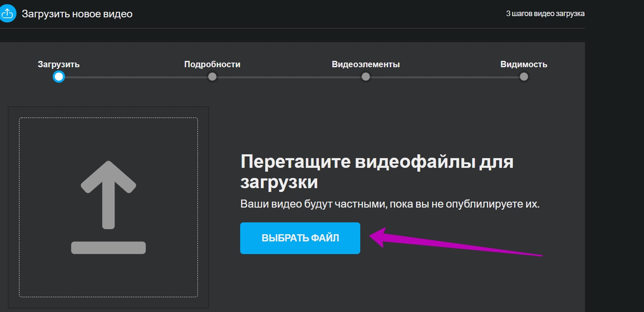
Task: Click the large upload arrow drop zone
Action: tap(108, 207)
